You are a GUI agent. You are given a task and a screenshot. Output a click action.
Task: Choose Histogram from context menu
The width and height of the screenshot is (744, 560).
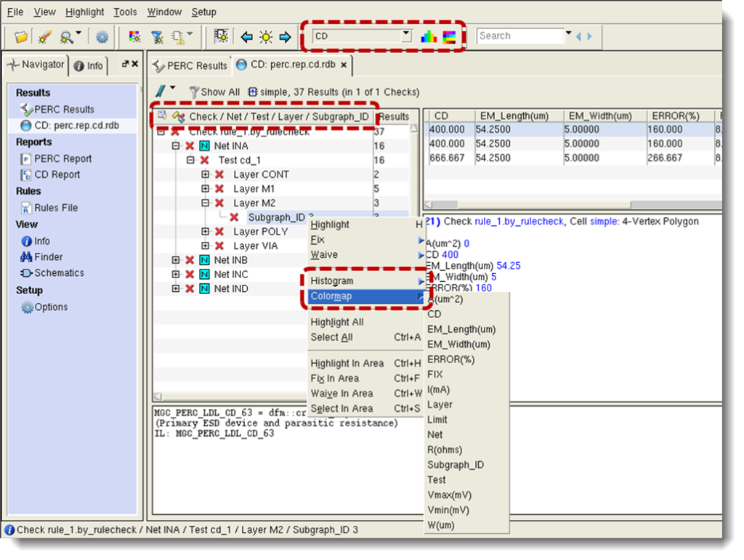tap(365, 281)
